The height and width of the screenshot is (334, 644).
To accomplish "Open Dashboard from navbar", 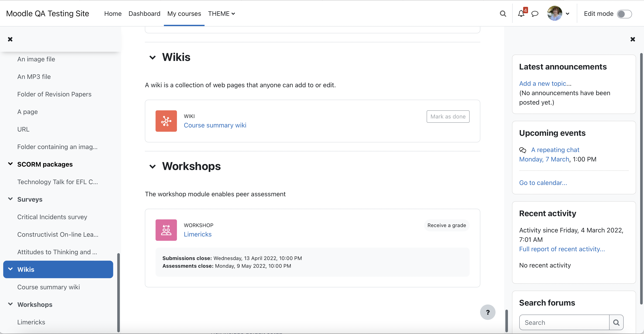I will point(144,14).
